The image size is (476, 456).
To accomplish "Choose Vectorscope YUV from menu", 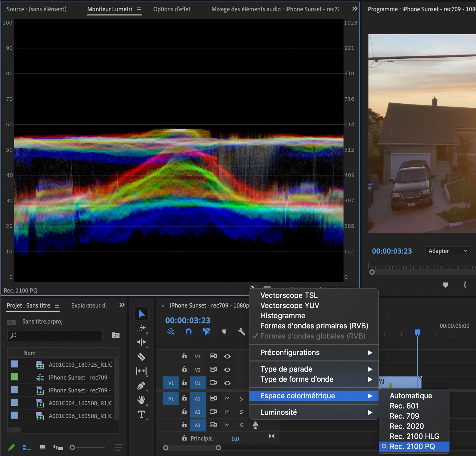I will 289,305.
